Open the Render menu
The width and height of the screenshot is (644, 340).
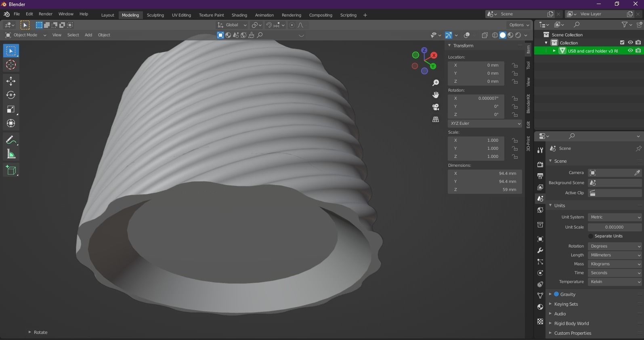pos(45,14)
